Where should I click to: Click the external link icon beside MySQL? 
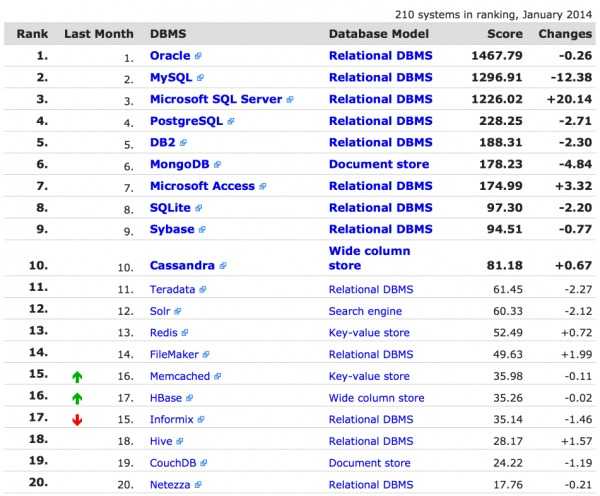click(200, 77)
